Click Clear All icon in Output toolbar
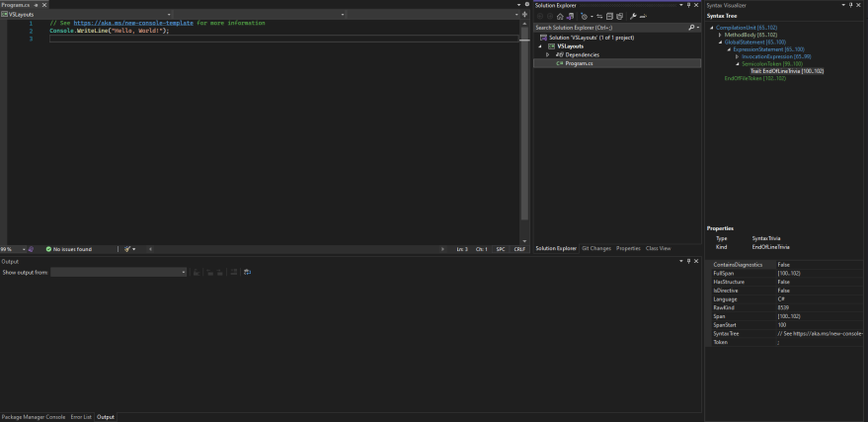The width and height of the screenshot is (868, 422). click(234, 272)
